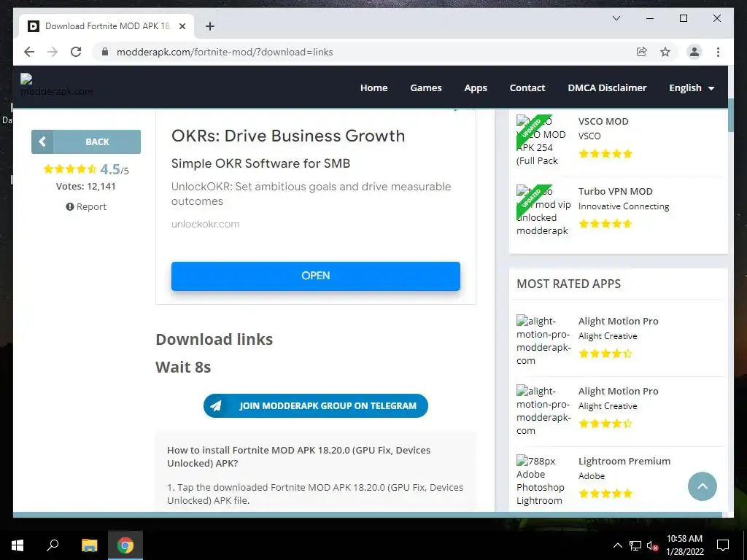Open the VSCO MOD app link
747x560 pixels.
click(603, 122)
